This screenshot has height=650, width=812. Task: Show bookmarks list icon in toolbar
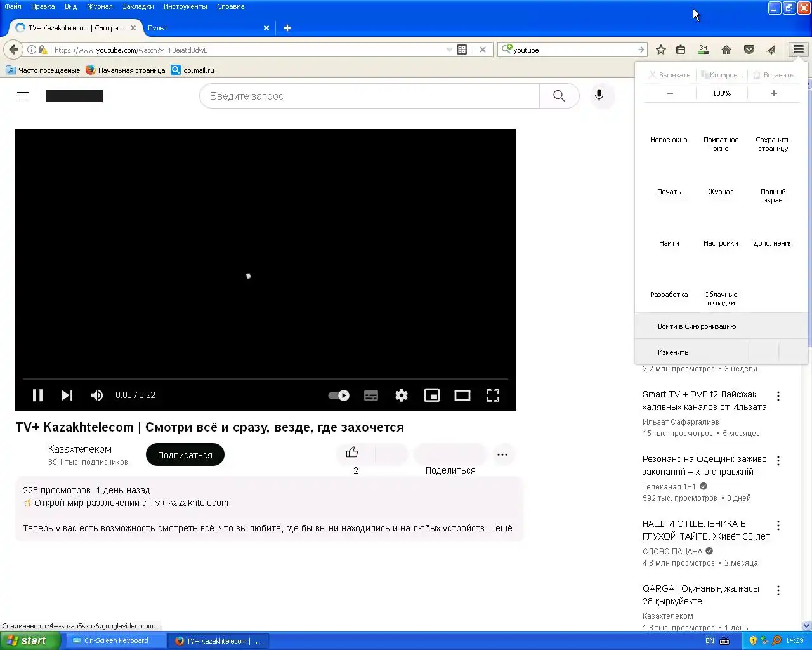681,50
